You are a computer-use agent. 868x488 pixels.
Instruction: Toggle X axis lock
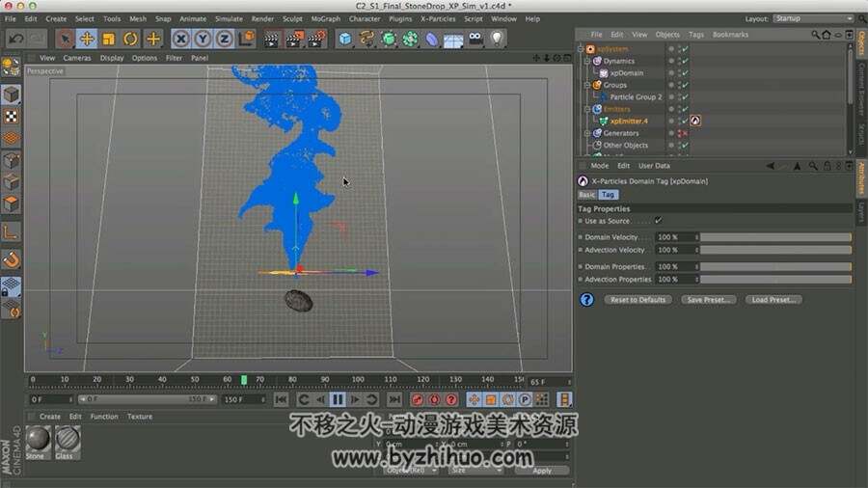point(180,39)
